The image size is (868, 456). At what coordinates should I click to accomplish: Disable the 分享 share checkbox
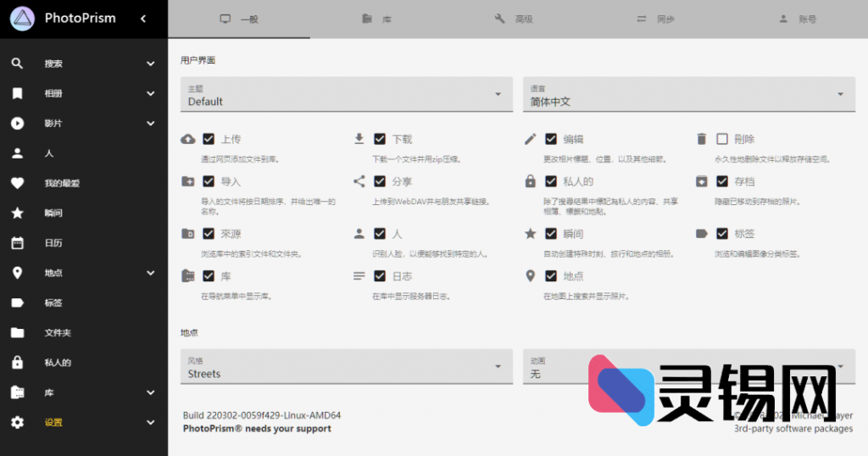380,181
